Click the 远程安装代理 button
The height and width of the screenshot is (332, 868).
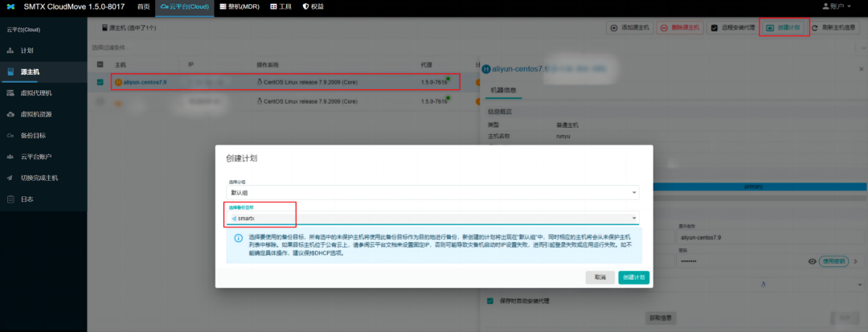pos(732,27)
